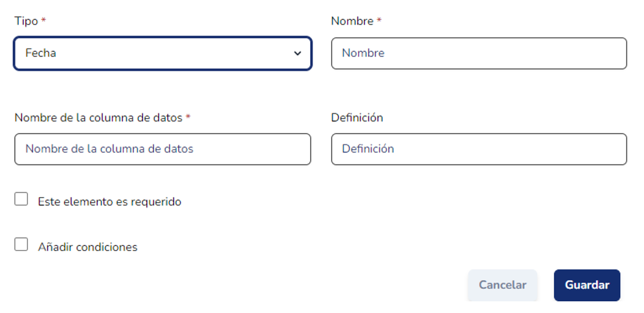The image size is (644, 313).
Task: Focus the Nombre de la columna de datos input
Action: click(162, 149)
